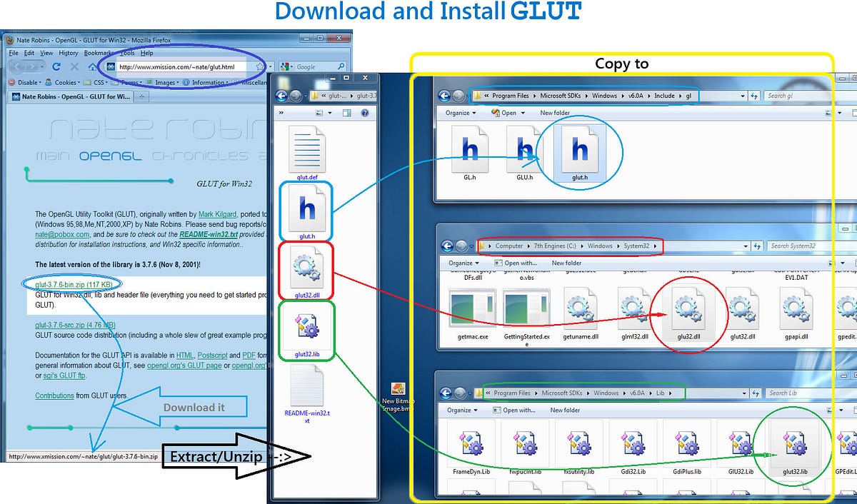Click New folder in Include gl window
Image resolution: width=857 pixels, height=504 pixels.
pyautogui.click(x=555, y=113)
